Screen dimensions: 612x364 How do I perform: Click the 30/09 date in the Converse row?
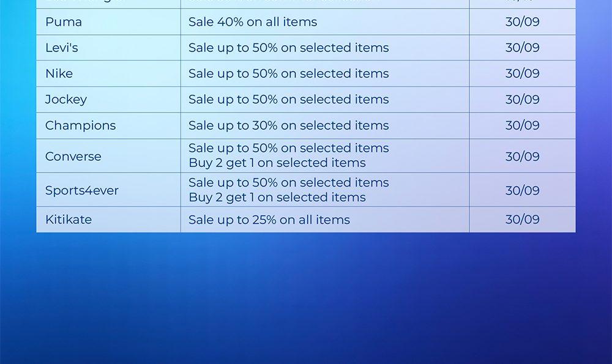click(522, 156)
